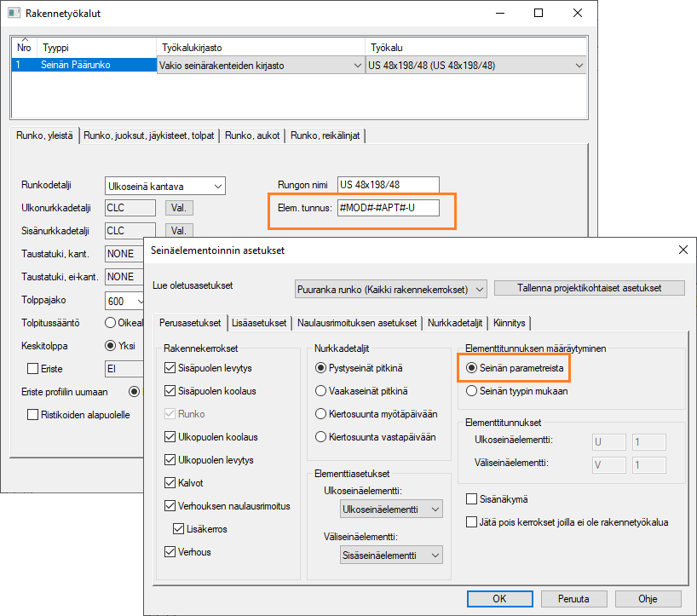Choose Vaakaseinät pitkinä option
This screenshot has width=697, height=616.
click(x=320, y=391)
